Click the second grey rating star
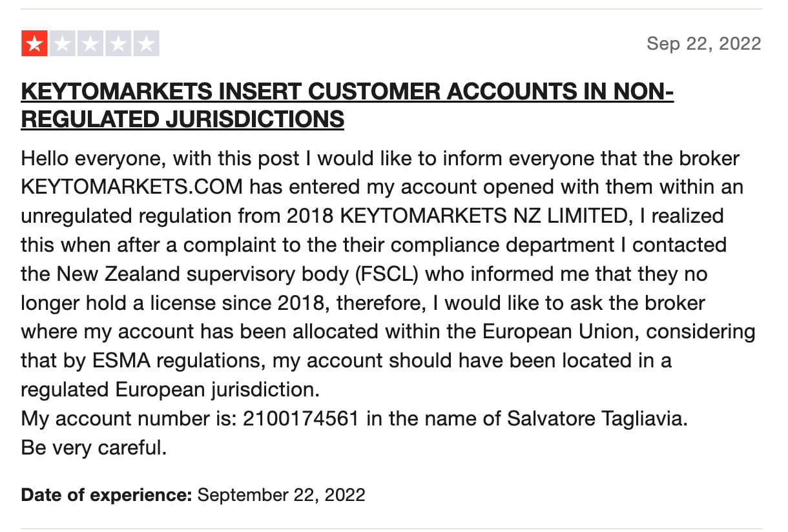The height and width of the screenshot is (532, 788). (x=62, y=44)
